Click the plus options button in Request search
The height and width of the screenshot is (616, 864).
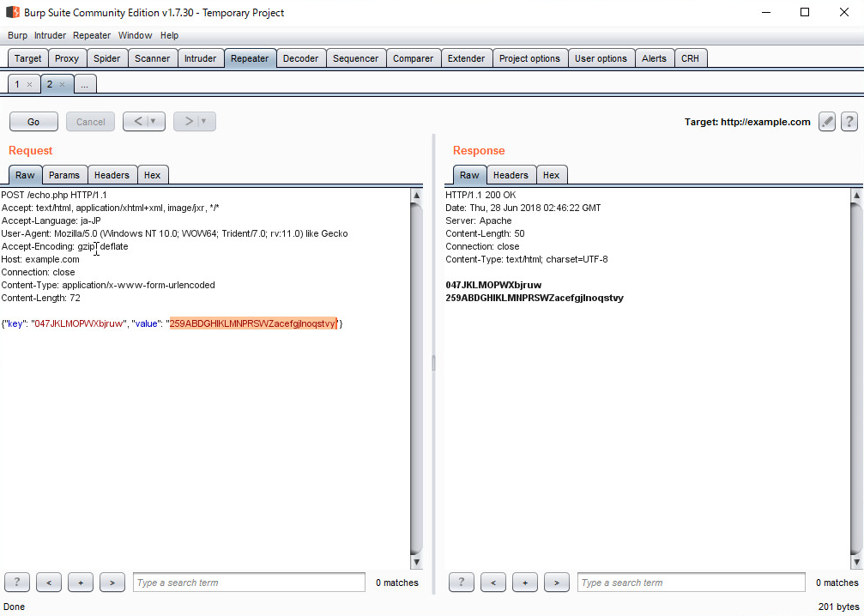[x=81, y=582]
